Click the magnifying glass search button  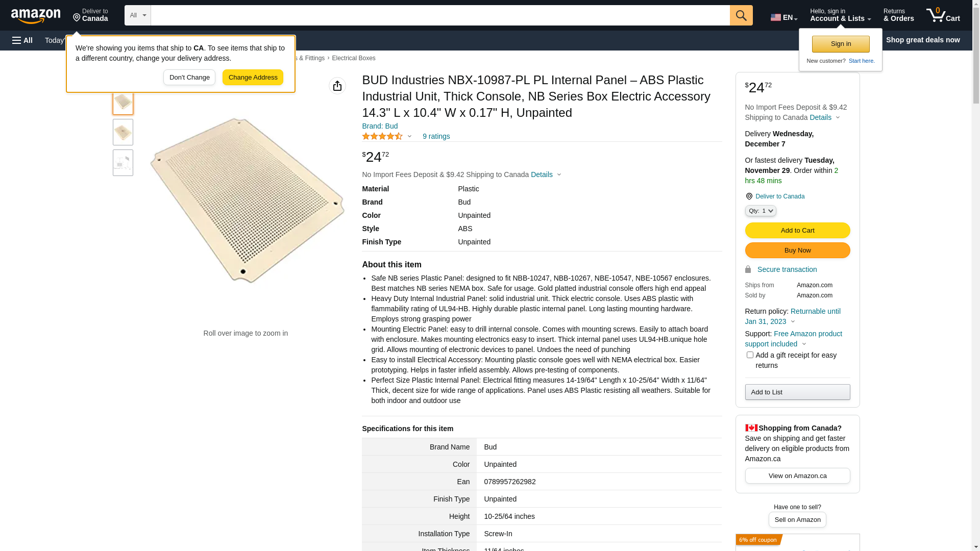click(741, 15)
